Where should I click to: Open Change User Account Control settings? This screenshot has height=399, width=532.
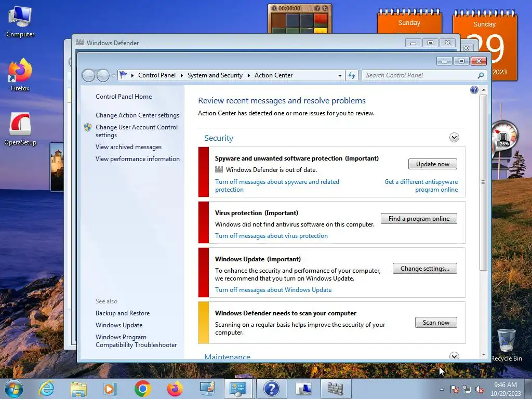(x=137, y=131)
